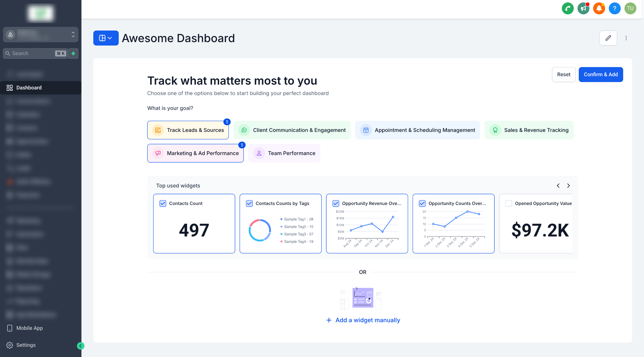Uncheck the Contacts Count widget checkbox

[x=163, y=203]
